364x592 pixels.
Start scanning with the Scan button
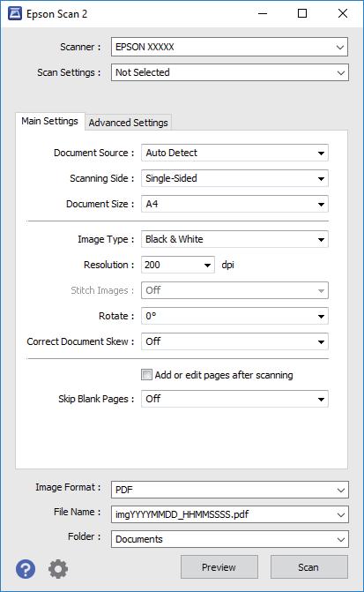click(309, 567)
